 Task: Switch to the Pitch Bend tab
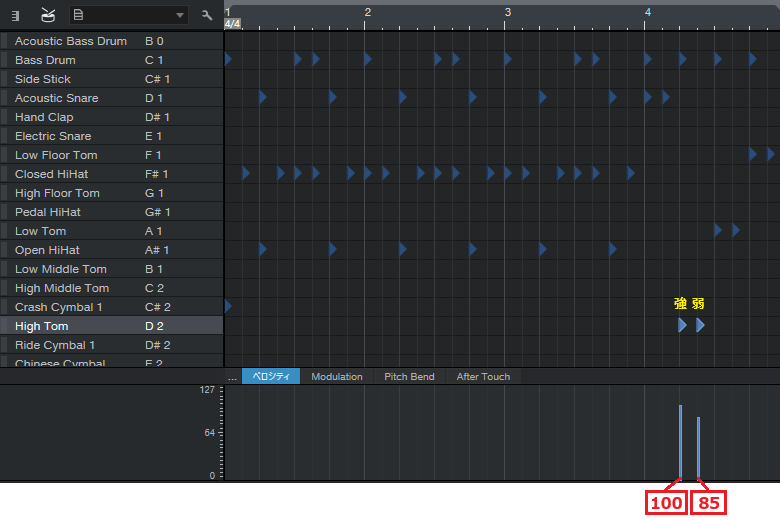tap(409, 377)
